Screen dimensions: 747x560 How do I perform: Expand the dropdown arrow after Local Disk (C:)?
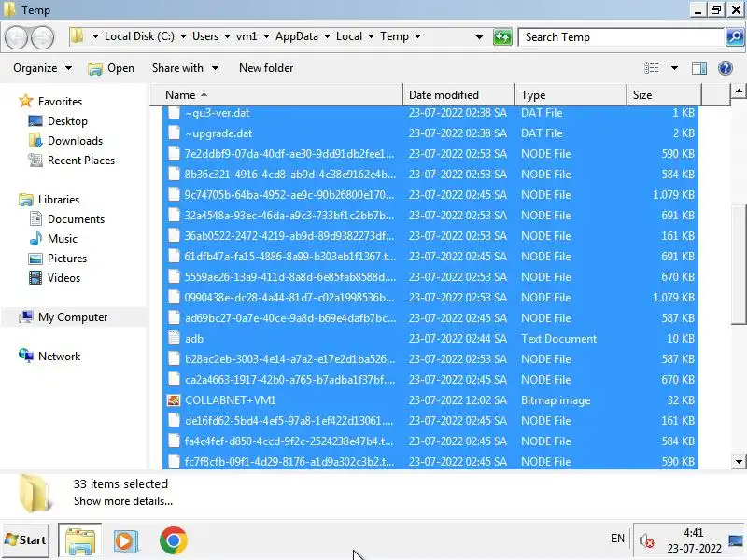(183, 36)
